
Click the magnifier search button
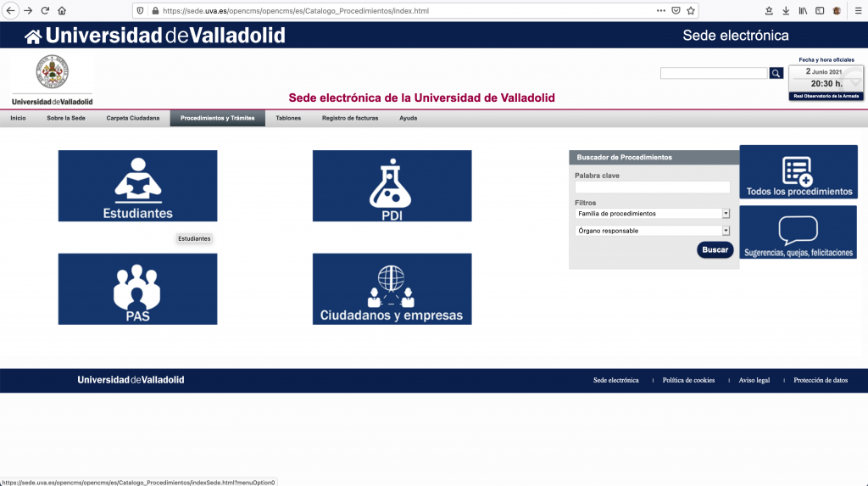click(776, 73)
